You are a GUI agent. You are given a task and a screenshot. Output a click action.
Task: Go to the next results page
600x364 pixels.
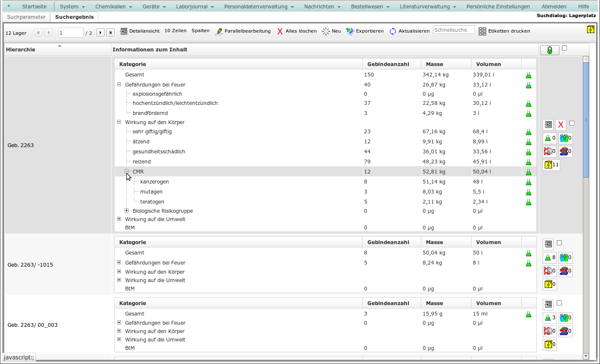click(100, 33)
